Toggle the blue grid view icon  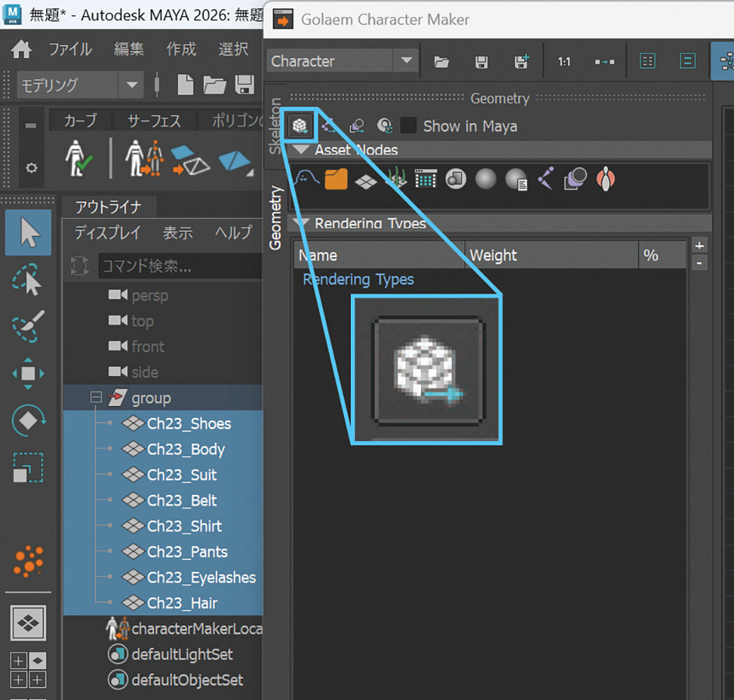[x=647, y=62]
